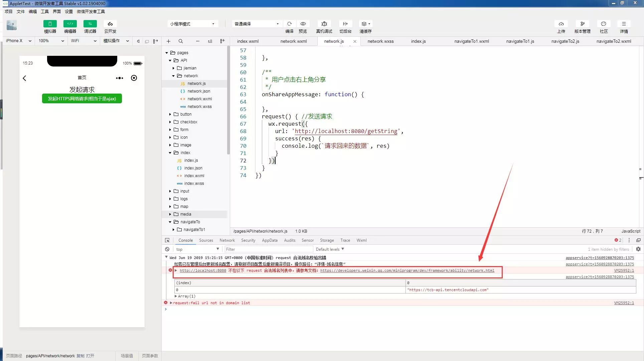
Task: Open the Default levels dropdown
Action: point(330,249)
